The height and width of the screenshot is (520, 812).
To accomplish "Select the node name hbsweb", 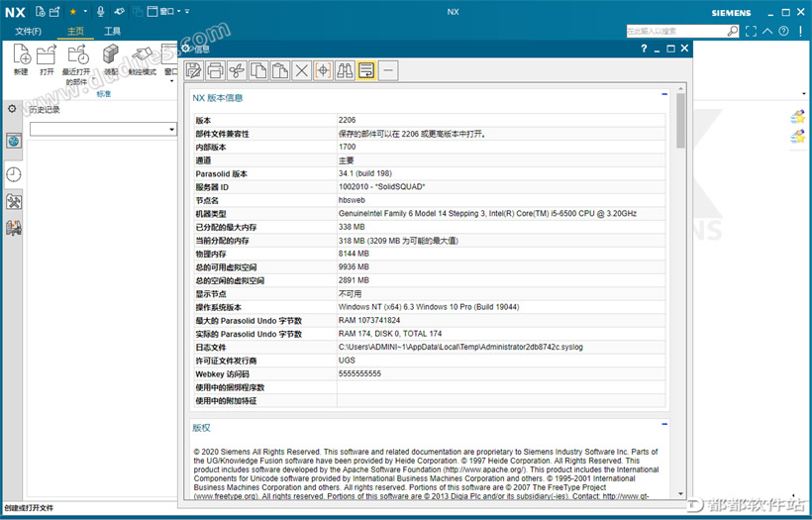I will pos(352,200).
